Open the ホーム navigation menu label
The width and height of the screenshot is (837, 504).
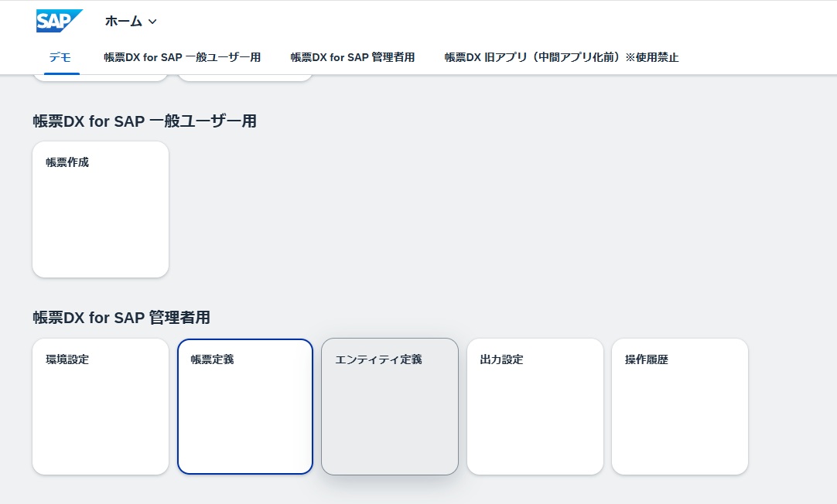click(x=124, y=22)
